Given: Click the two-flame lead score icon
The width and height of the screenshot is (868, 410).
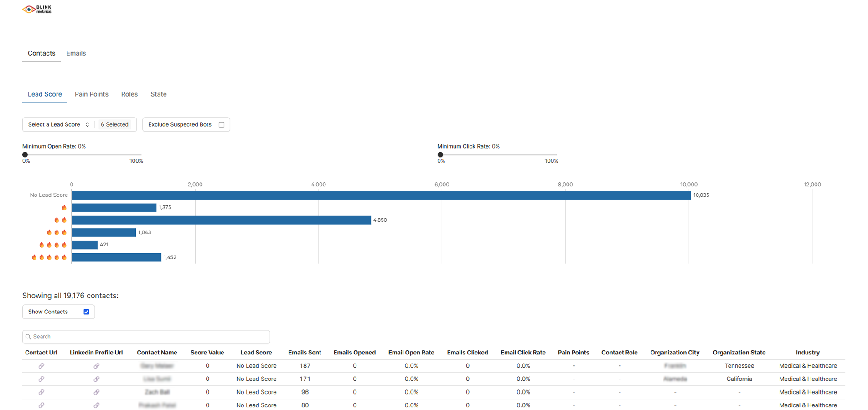Looking at the screenshot, I should (60, 220).
